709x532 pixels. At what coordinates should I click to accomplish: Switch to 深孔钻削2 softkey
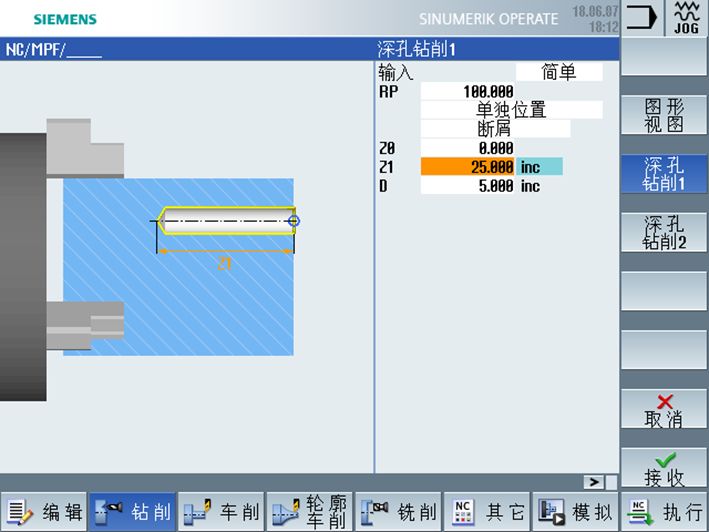[x=664, y=233]
